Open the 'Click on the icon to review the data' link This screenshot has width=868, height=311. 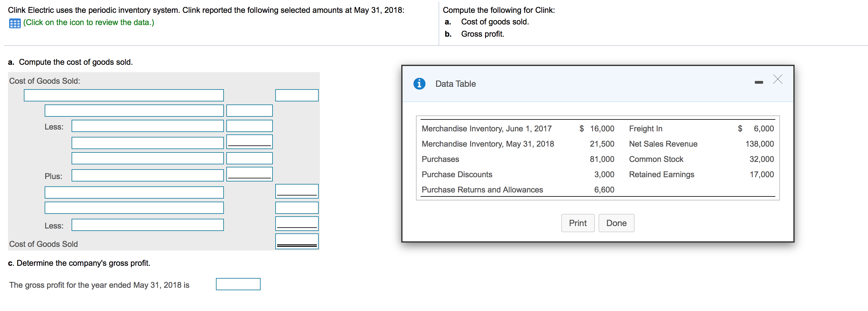coord(89,23)
